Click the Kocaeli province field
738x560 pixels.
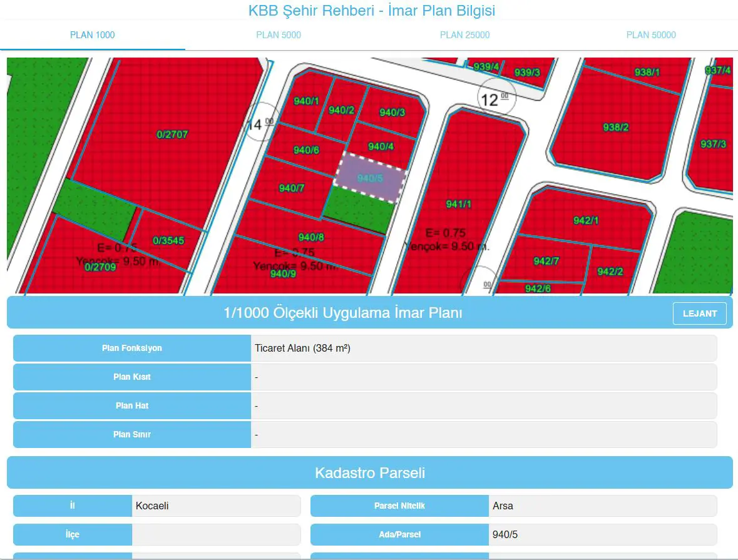point(216,506)
